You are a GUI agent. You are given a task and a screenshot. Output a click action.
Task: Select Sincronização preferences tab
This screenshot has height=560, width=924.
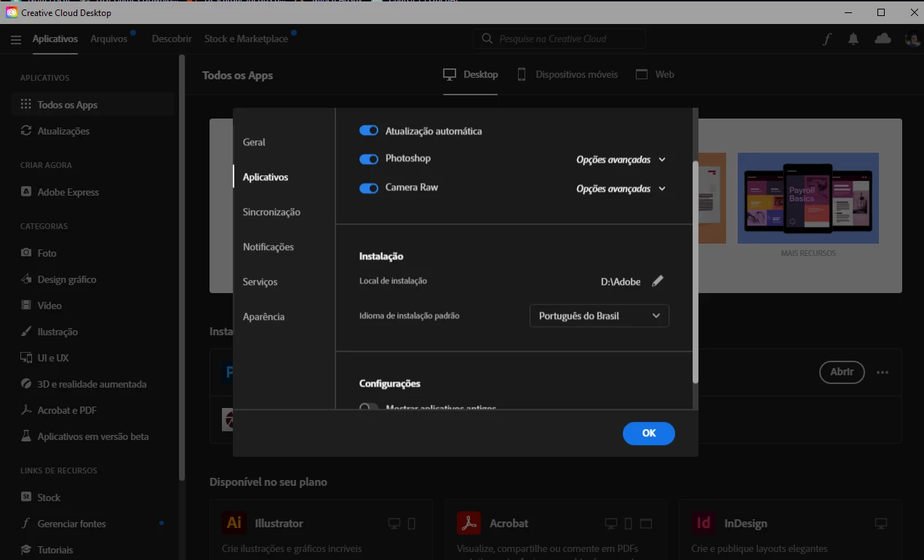271,212
